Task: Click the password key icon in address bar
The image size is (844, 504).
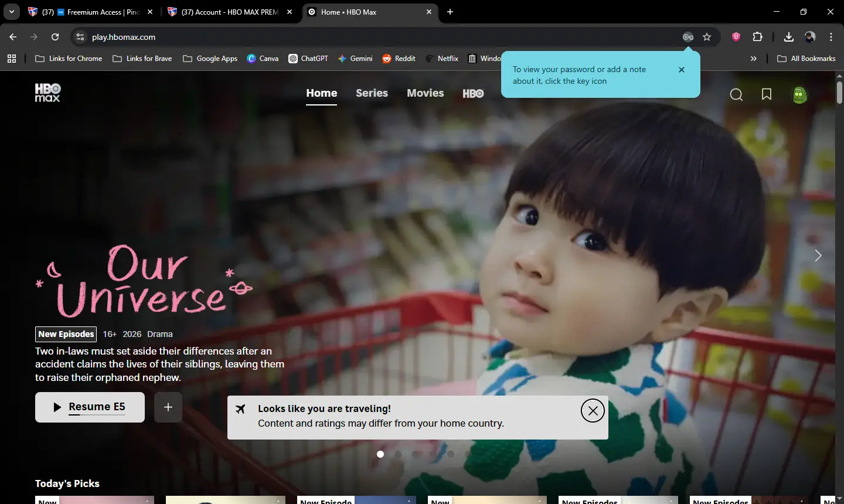Action: pos(688,37)
